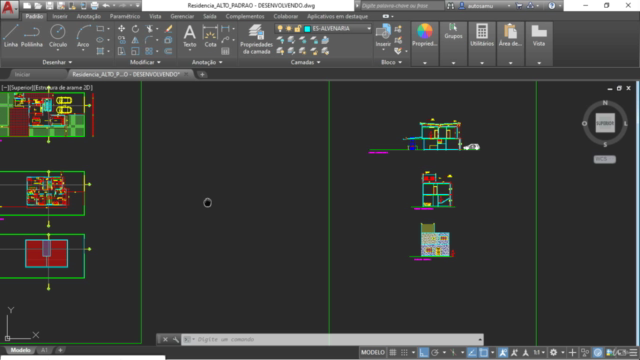
Task: Select the Linha drawing tool
Action: pos(11,36)
